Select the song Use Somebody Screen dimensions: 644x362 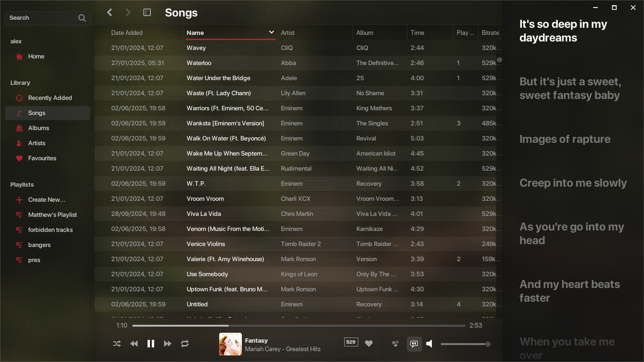(x=207, y=274)
